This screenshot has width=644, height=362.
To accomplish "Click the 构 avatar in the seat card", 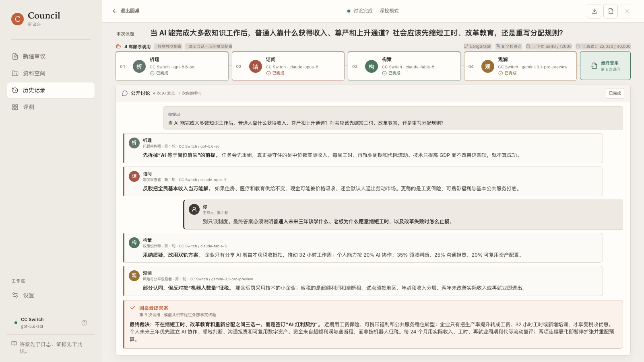I will [x=371, y=66].
